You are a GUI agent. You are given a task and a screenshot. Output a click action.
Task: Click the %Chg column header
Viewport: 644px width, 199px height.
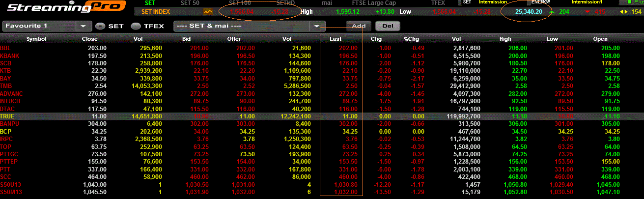tap(411, 39)
